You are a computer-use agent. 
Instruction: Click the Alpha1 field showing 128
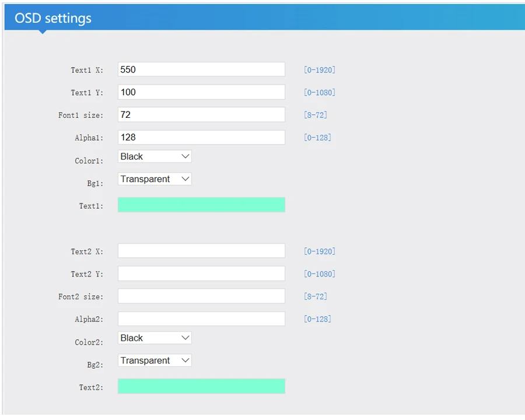coord(201,137)
